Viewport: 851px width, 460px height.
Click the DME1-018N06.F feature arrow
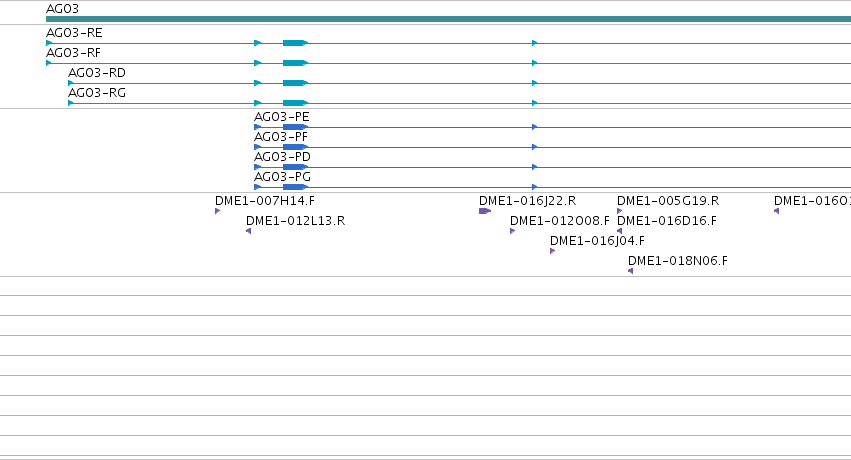631,271
